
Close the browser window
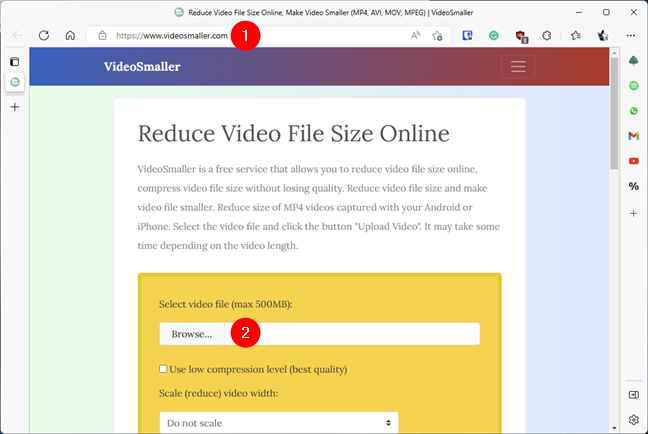click(x=633, y=12)
